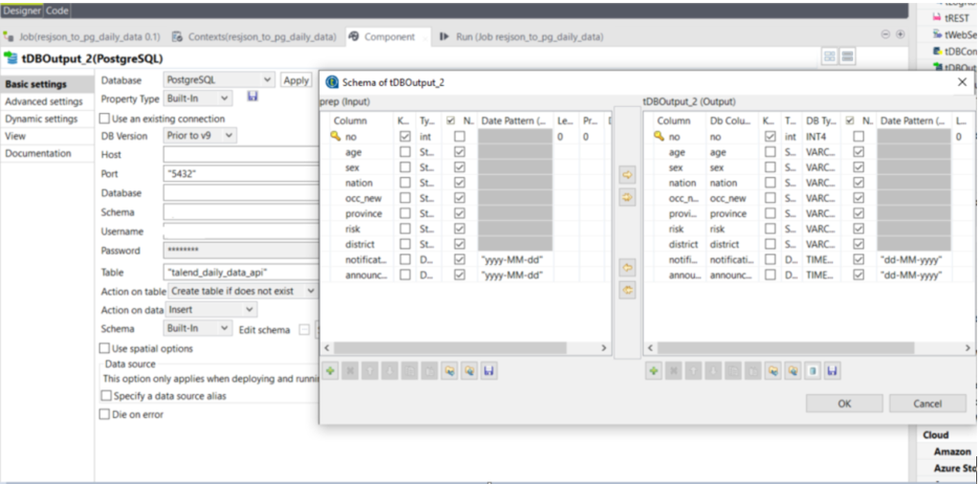The image size is (980, 484).
Task: Click the save icon beside the Property Type dropdown
Action: coord(253,98)
